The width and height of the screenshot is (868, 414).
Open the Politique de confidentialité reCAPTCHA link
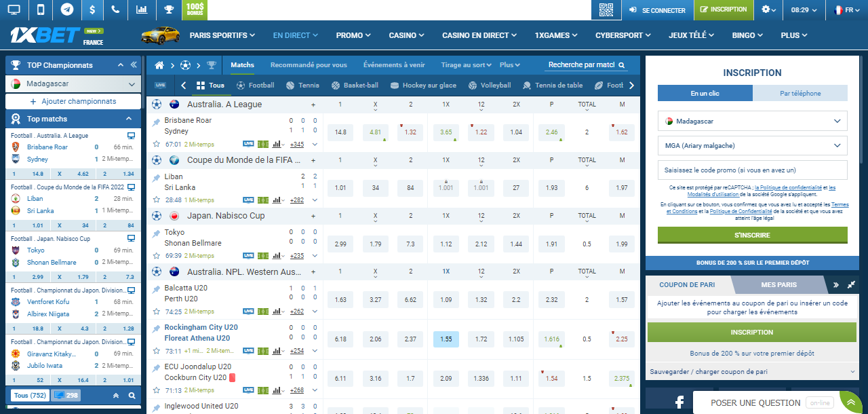pyautogui.click(x=789, y=187)
